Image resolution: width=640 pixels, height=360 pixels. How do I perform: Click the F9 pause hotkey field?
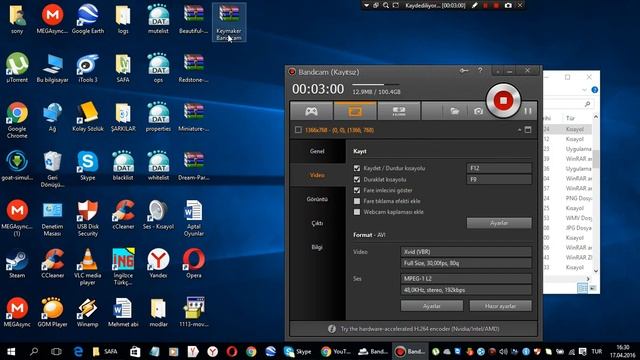pos(499,179)
